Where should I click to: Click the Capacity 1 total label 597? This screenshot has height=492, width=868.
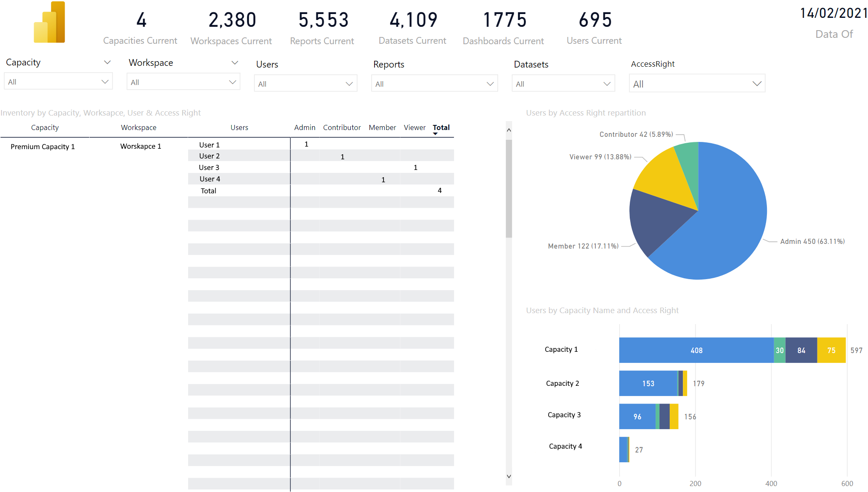[x=857, y=351]
